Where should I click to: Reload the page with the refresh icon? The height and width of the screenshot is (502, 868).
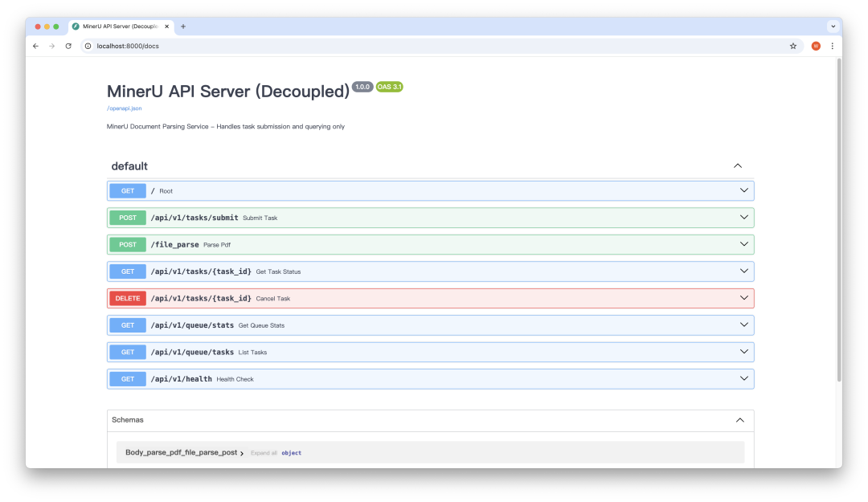point(68,46)
